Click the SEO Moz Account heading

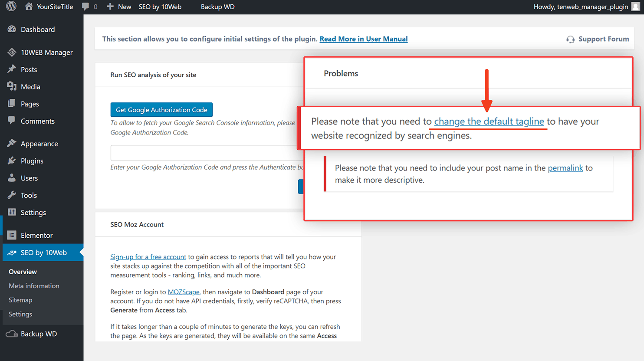(x=137, y=224)
